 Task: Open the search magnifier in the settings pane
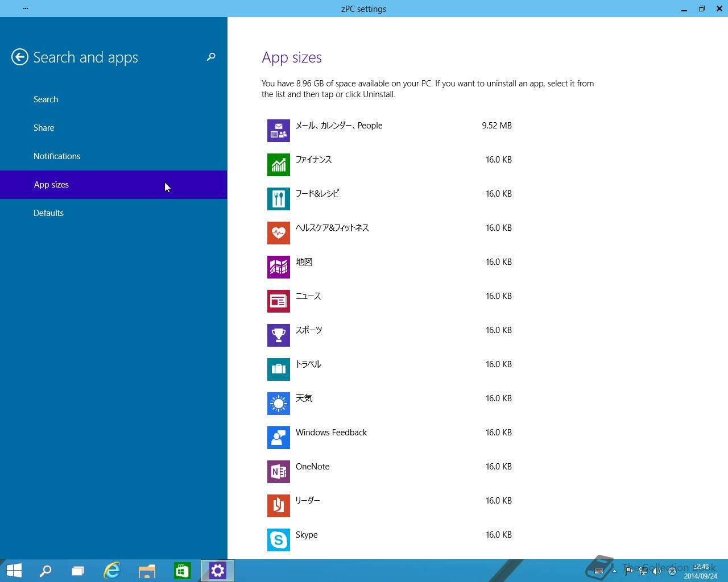pos(211,57)
